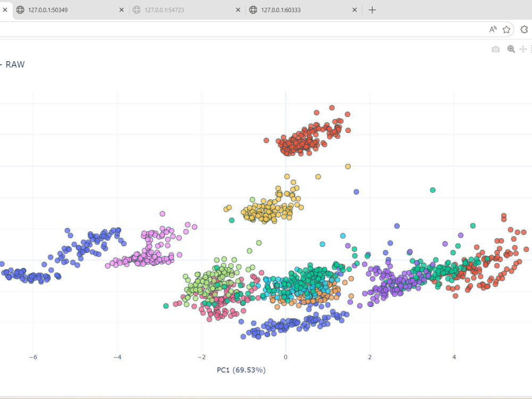Click the −6 x-axis tick label

click(33, 357)
